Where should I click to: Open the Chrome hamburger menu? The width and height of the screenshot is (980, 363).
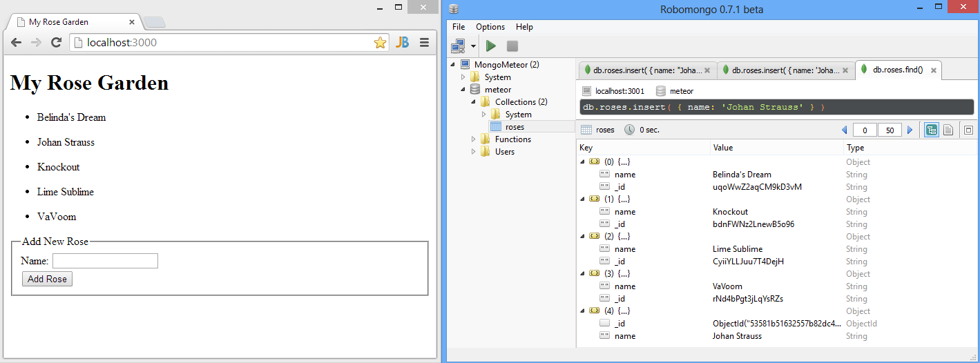pyautogui.click(x=424, y=43)
